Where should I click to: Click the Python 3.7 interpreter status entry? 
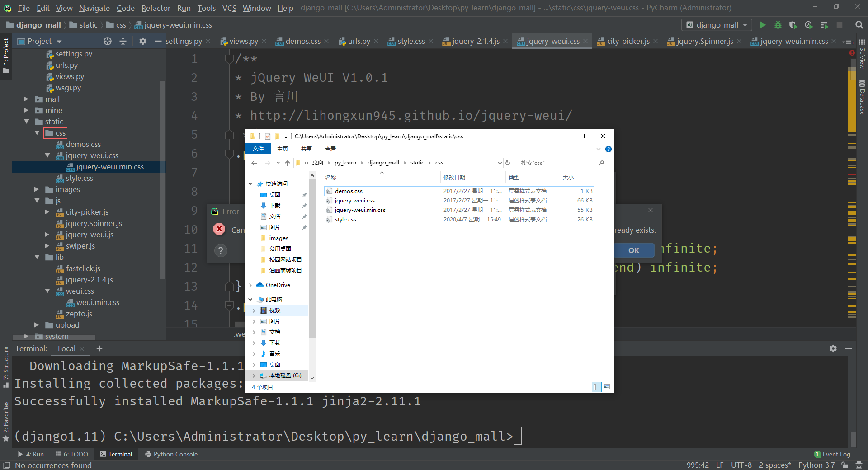click(816, 465)
